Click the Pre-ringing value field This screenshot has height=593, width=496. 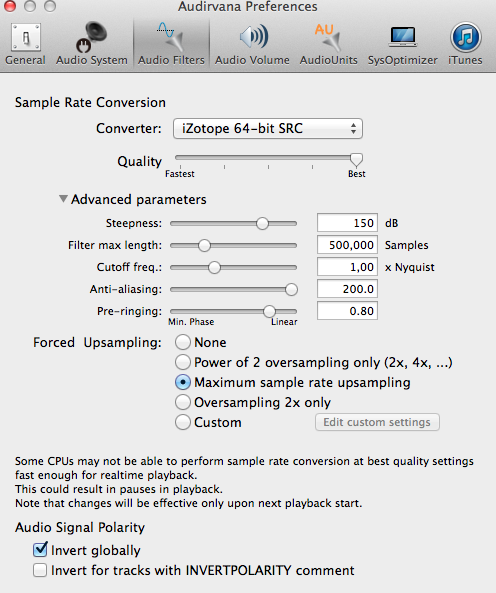(x=347, y=311)
